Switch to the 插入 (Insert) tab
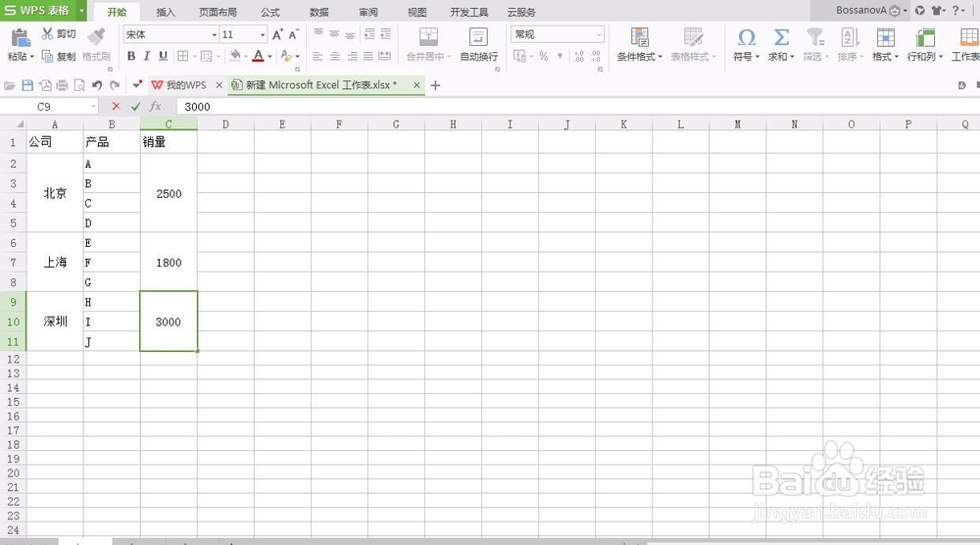The height and width of the screenshot is (545, 980). [x=166, y=12]
